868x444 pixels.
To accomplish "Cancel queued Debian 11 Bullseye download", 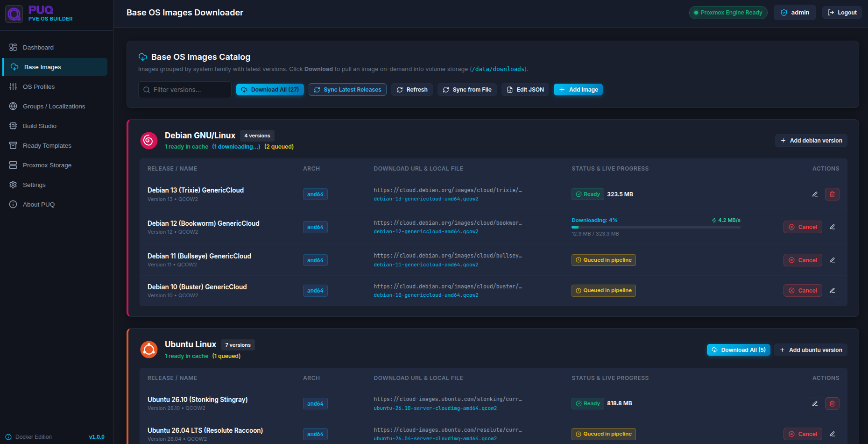I will tap(803, 260).
